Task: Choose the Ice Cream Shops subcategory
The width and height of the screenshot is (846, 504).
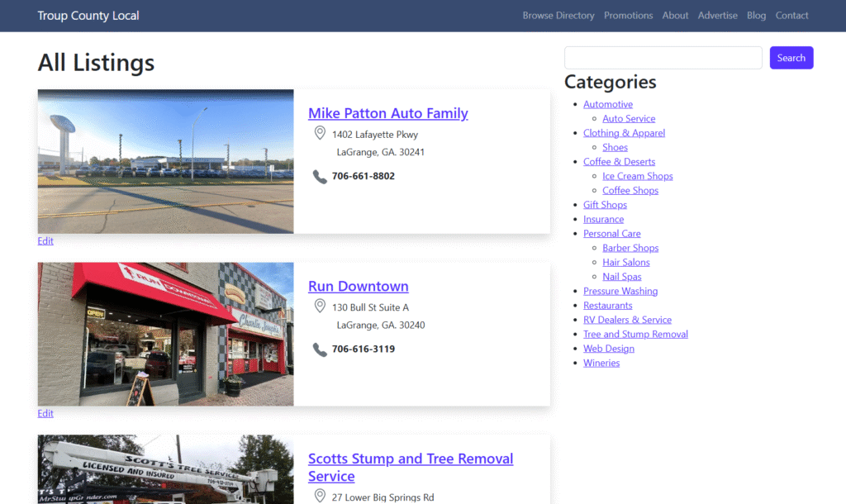Action: [x=637, y=176]
